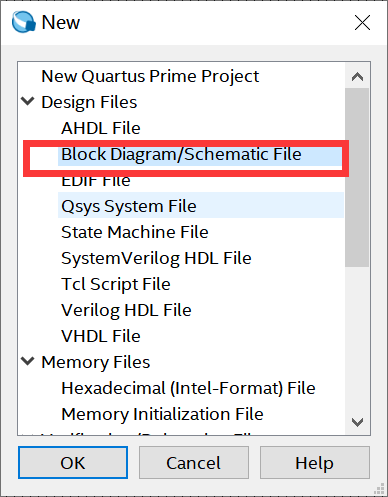Viewport: 388px width, 497px height.
Task: Select VHDL File entry
Action: tap(101, 336)
